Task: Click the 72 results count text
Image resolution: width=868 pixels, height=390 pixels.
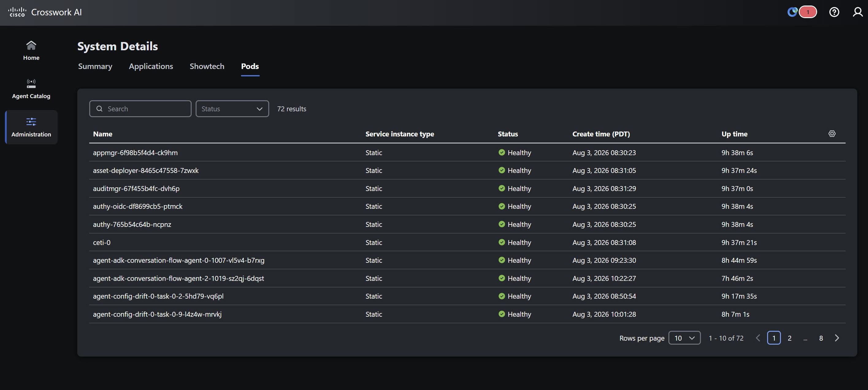Action: pos(292,109)
